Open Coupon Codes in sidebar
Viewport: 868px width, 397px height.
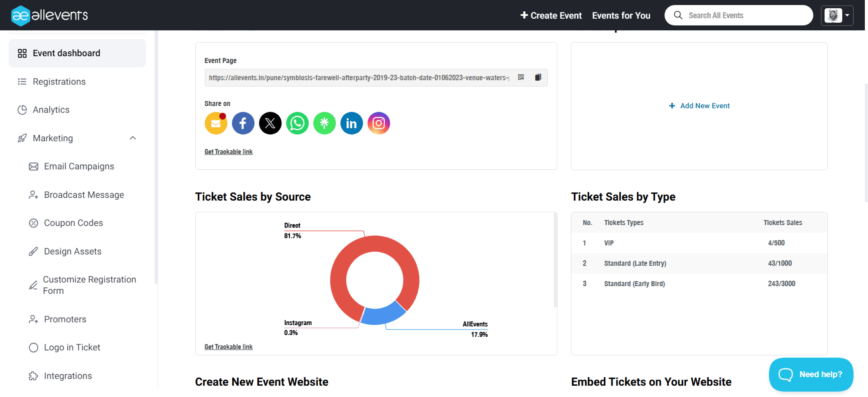(x=73, y=223)
